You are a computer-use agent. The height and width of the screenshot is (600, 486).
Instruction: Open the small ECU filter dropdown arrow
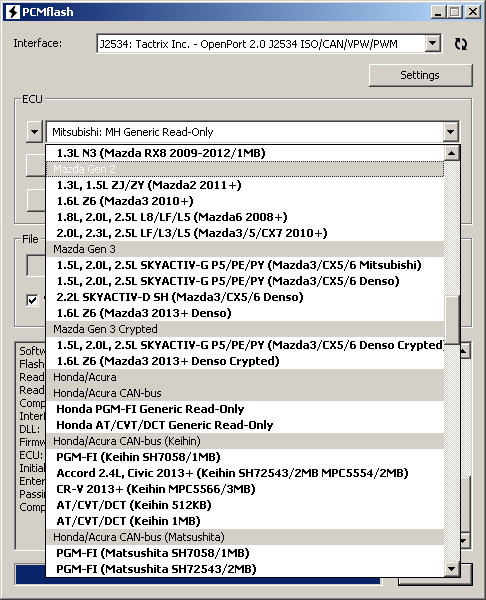(34, 132)
